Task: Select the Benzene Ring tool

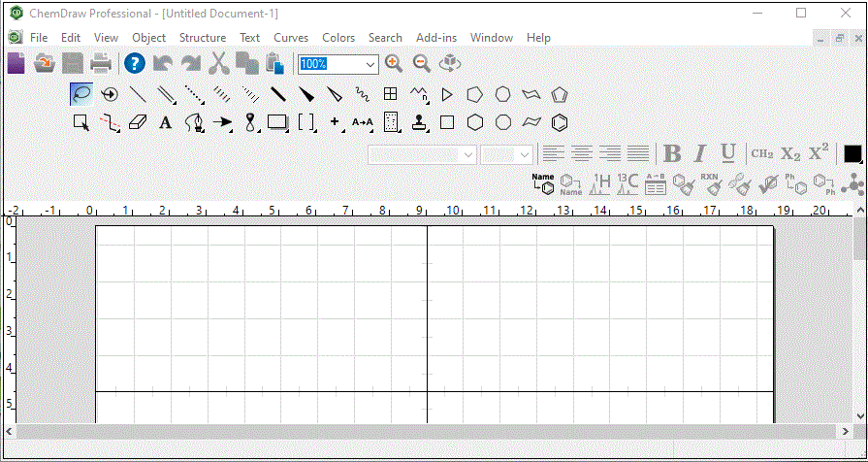Action: 560,122
